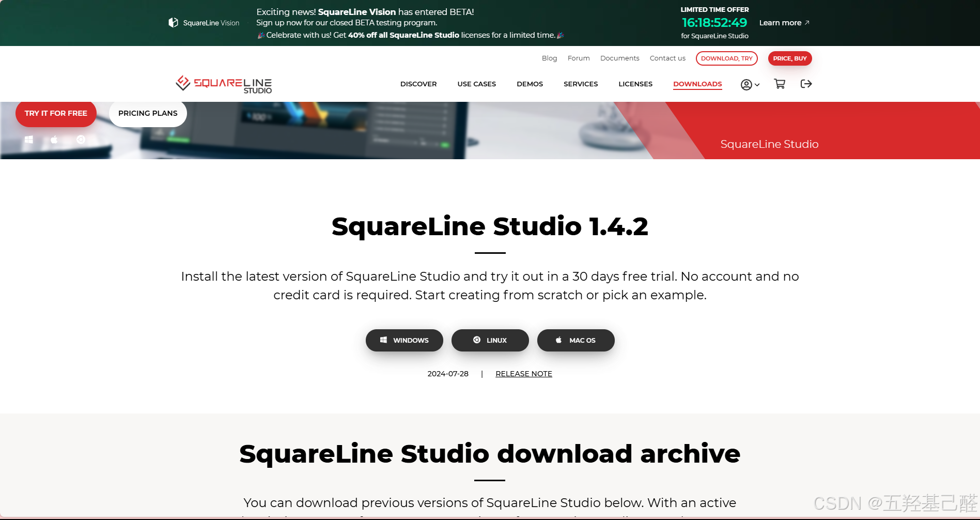Open the shopping cart

780,84
